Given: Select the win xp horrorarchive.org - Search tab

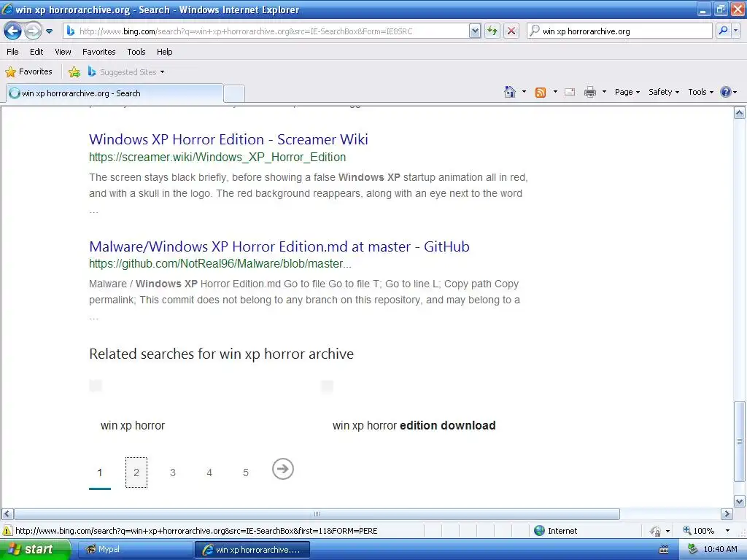Looking at the screenshot, I should point(115,93).
